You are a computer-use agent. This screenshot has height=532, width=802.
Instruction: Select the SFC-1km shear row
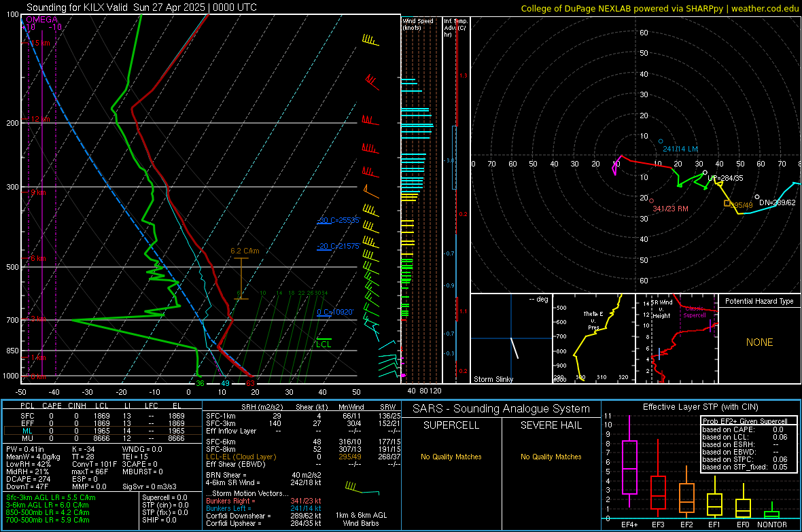click(x=303, y=416)
